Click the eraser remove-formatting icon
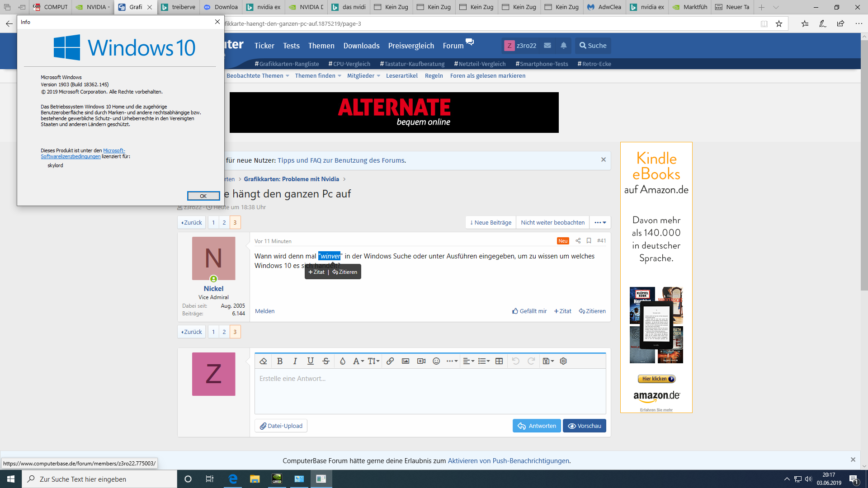The image size is (868, 488). [263, 361]
